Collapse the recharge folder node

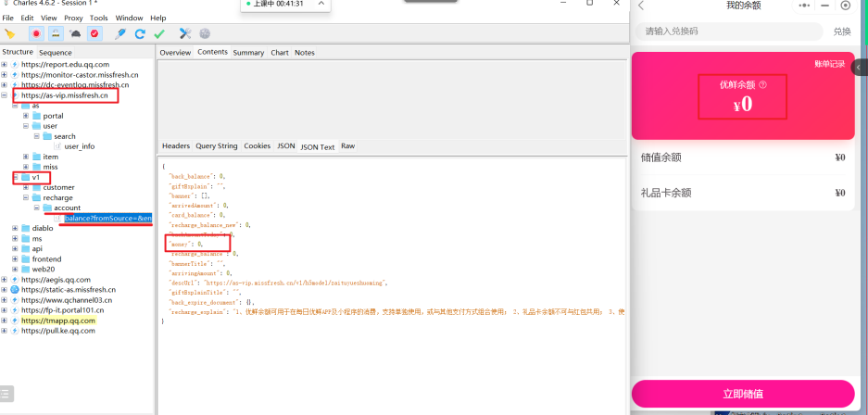pyautogui.click(x=25, y=197)
